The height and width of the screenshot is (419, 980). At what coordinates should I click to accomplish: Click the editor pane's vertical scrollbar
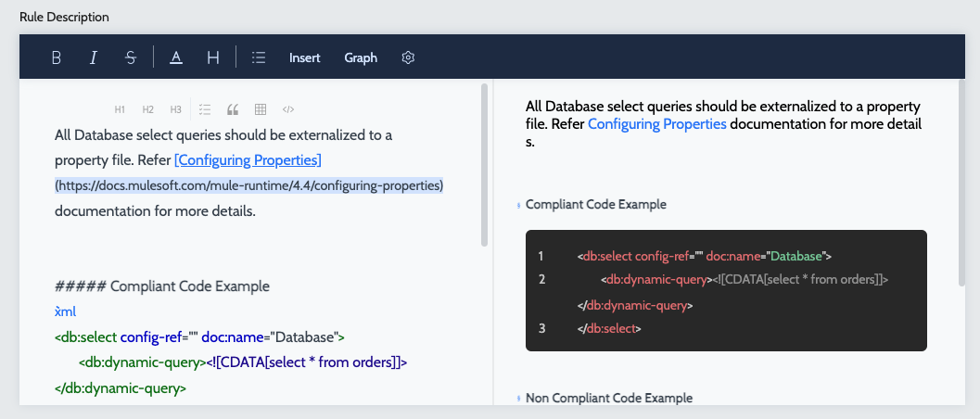tap(484, 166)
